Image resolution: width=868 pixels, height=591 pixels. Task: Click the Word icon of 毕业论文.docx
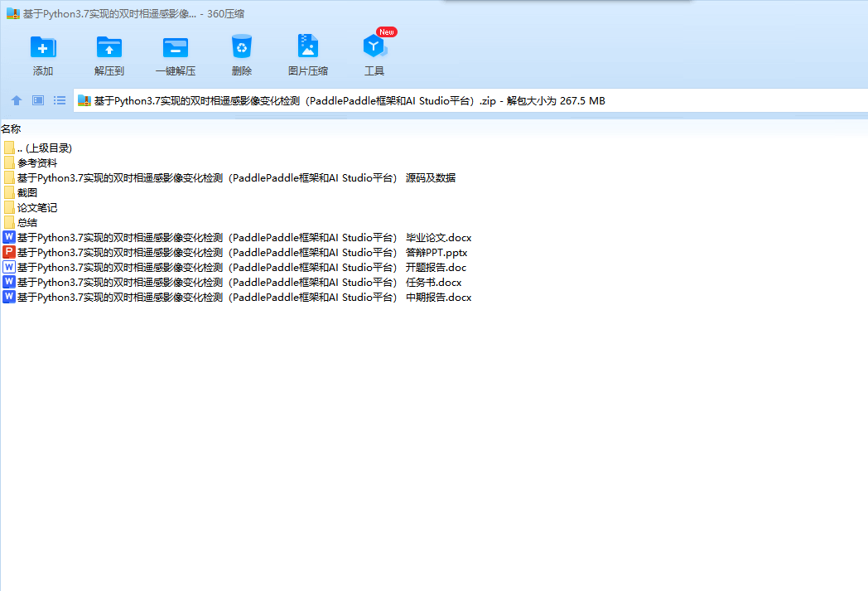click(x=9, y=237)
